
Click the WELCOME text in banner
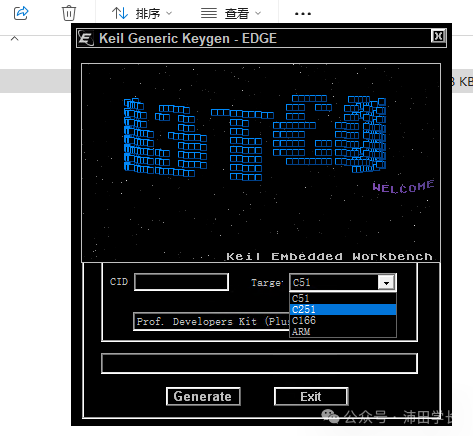pyautogui.click(x=403, y=187)
